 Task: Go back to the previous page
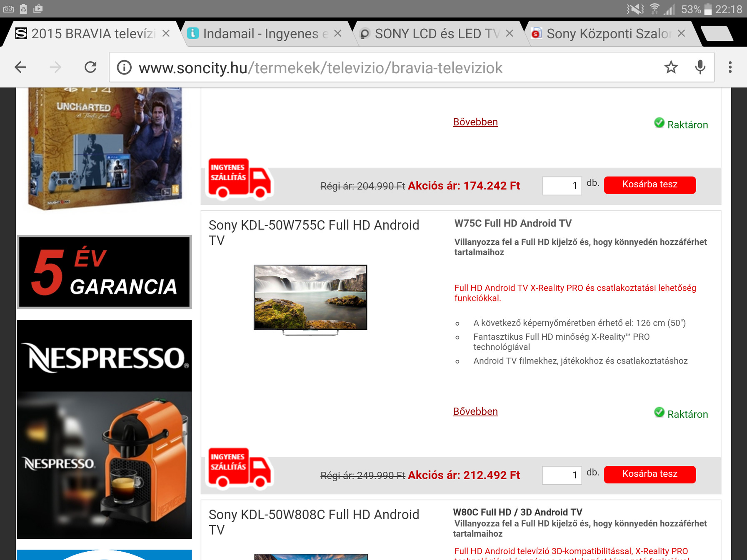20,67
